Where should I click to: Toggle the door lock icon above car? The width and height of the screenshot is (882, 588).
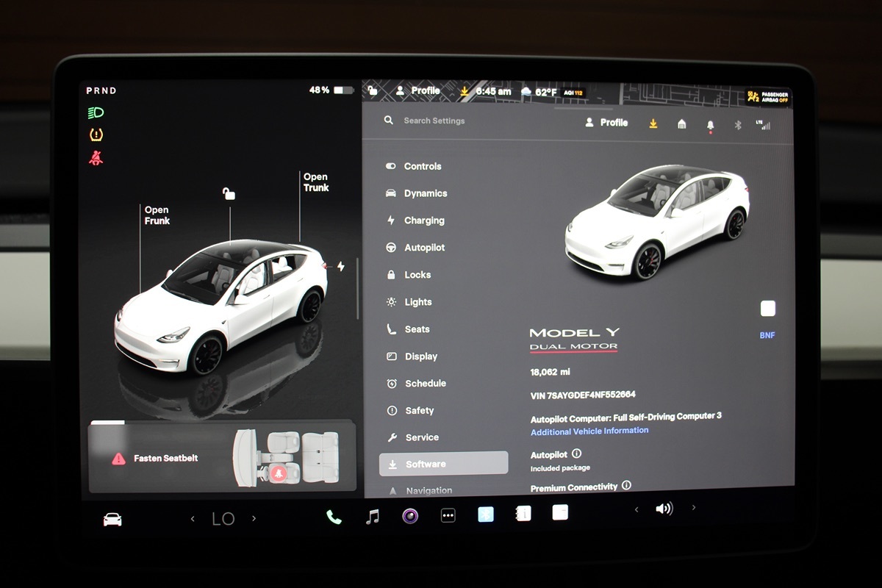[x=229, y=193]
